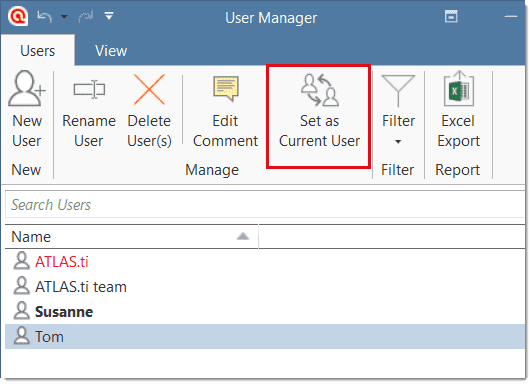Viewport: 532px width, 385px height.
Task: Click the user icon beside ATLAS.ti team
Action: coord(22,286)
